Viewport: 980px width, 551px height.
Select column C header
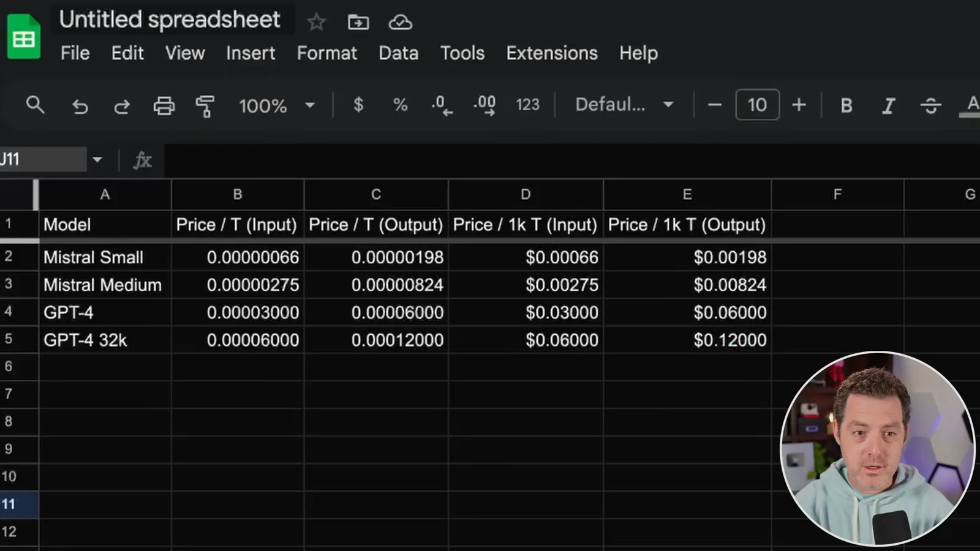coord(376,195)
